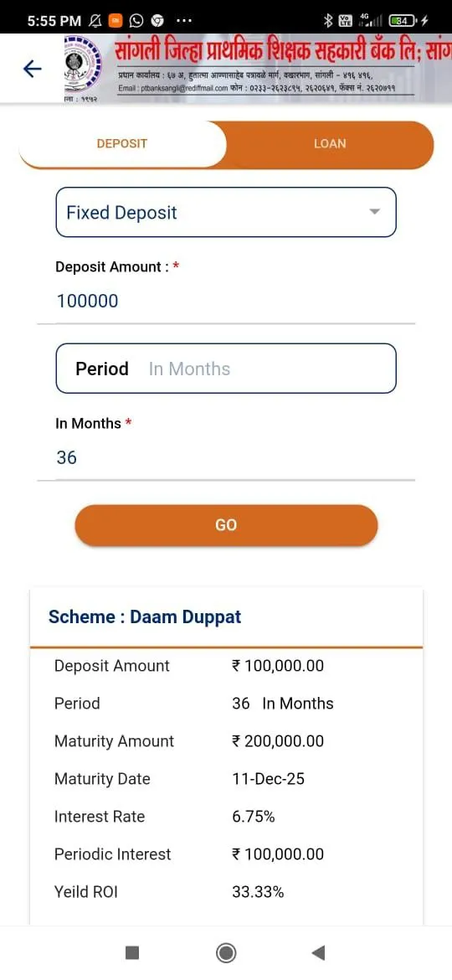This screenshot has height=980, width=452.
Task: Tap the three-dots notification overflow icon
Action: [184, 21]
